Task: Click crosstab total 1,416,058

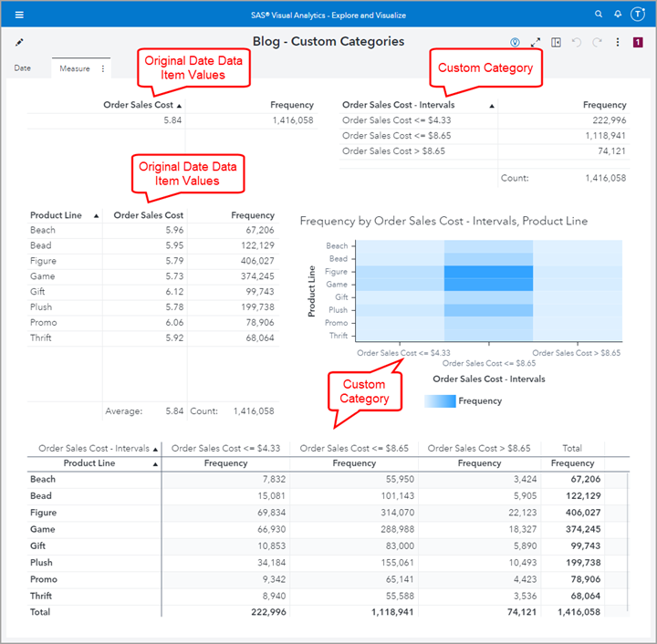Action: click(579, 613)
